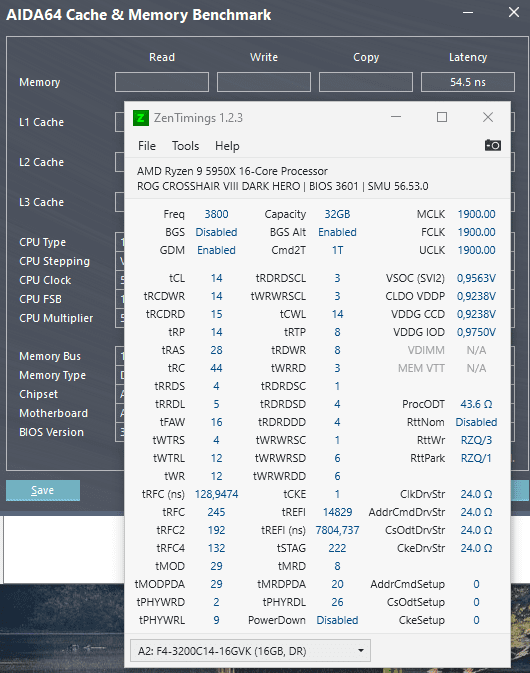Maximize the ZenTimings window

pos(442,117)
